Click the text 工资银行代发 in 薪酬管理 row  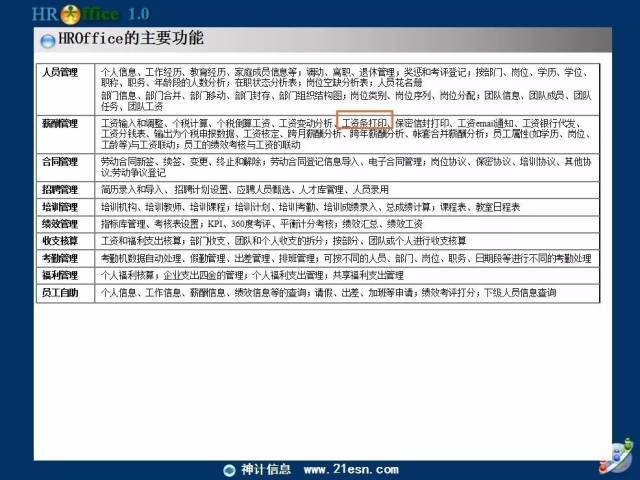(x=549, y=123)
